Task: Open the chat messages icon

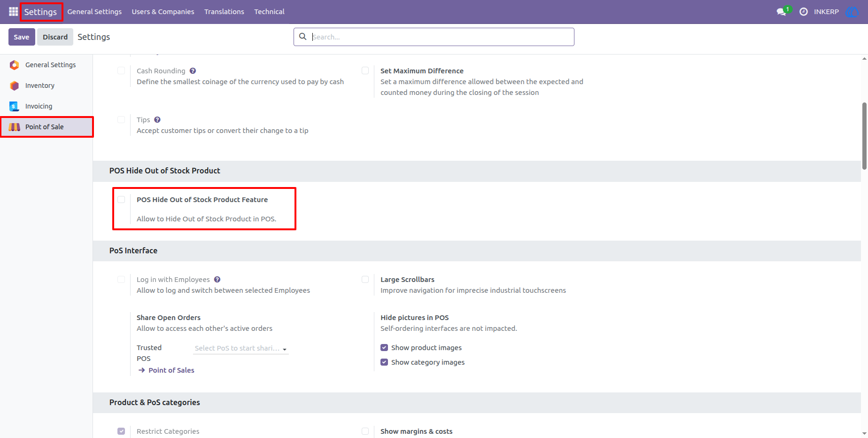Action: [783, 11]
